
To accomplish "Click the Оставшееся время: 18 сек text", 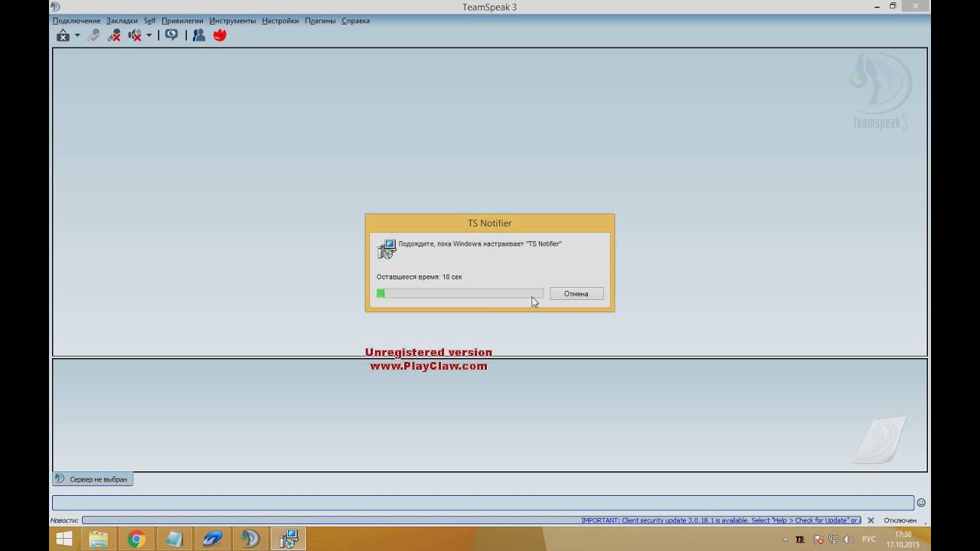I will (x=420, y=277).
